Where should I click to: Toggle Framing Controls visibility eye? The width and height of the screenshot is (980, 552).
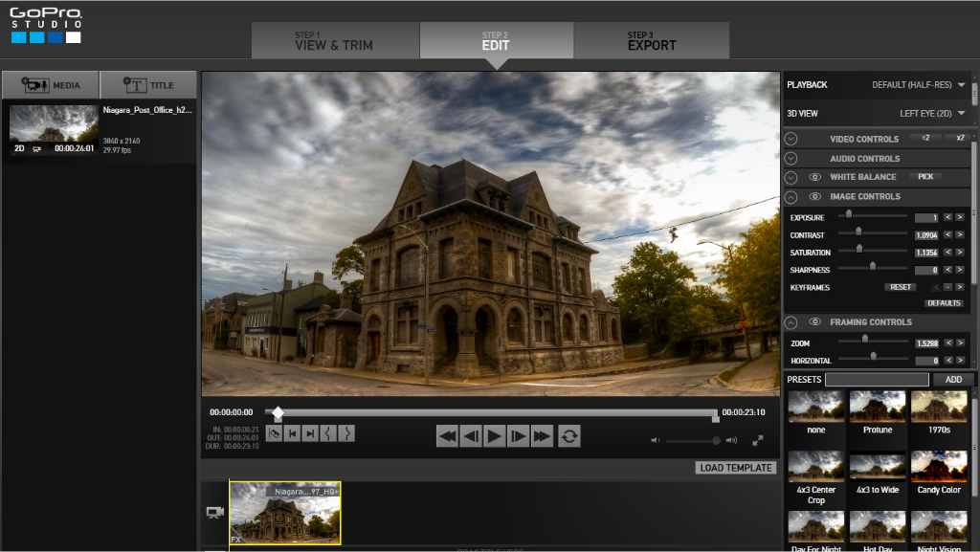[x=815, y=321]
